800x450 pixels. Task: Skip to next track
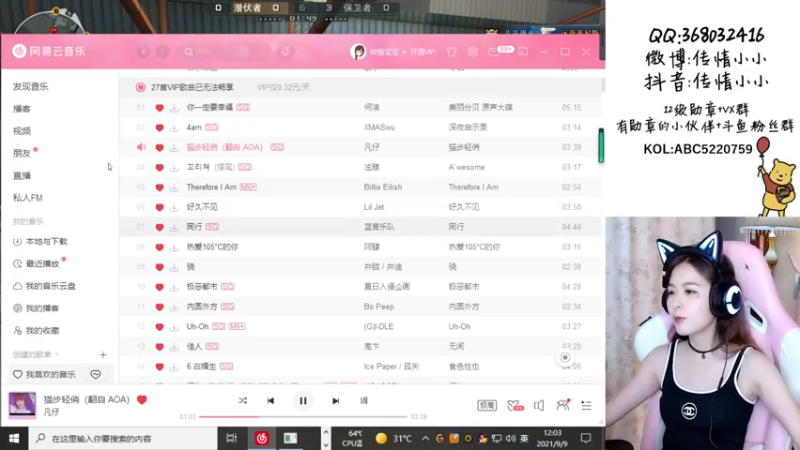(335, 401)
